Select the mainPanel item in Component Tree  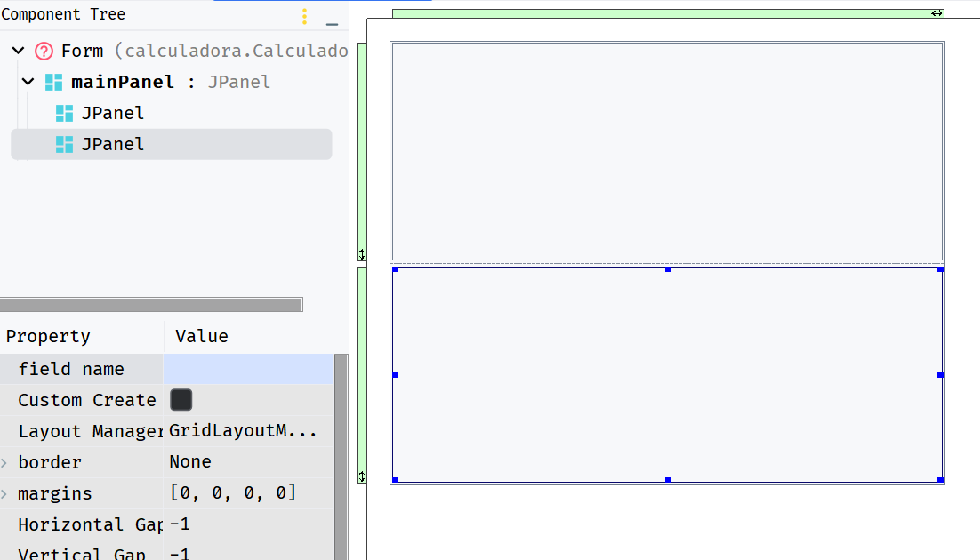coord(120,82)
